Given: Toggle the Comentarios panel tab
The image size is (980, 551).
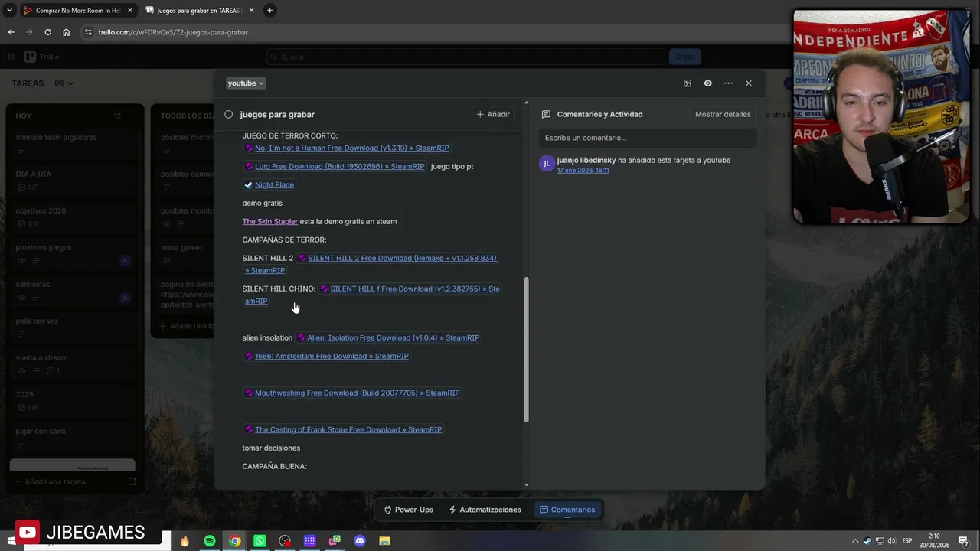Looking at the screenshot, I should (x=567, y=510).
